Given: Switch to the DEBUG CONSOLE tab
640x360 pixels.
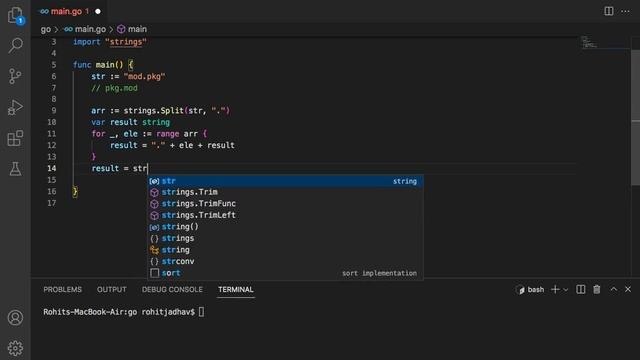Looking at the screenshot, I should (x=172, y=289).
